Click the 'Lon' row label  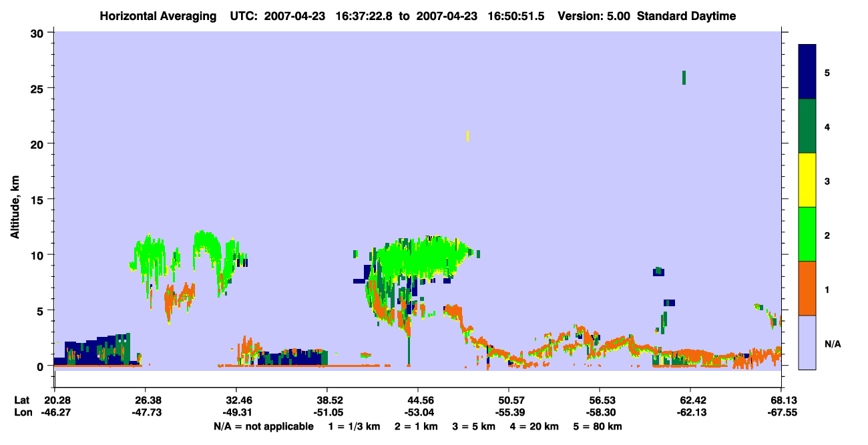[x=22, y=412]
